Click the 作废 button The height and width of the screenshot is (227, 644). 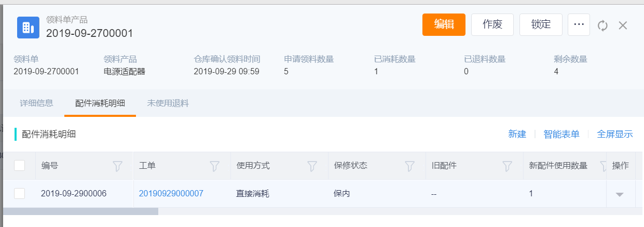(492, 24)
